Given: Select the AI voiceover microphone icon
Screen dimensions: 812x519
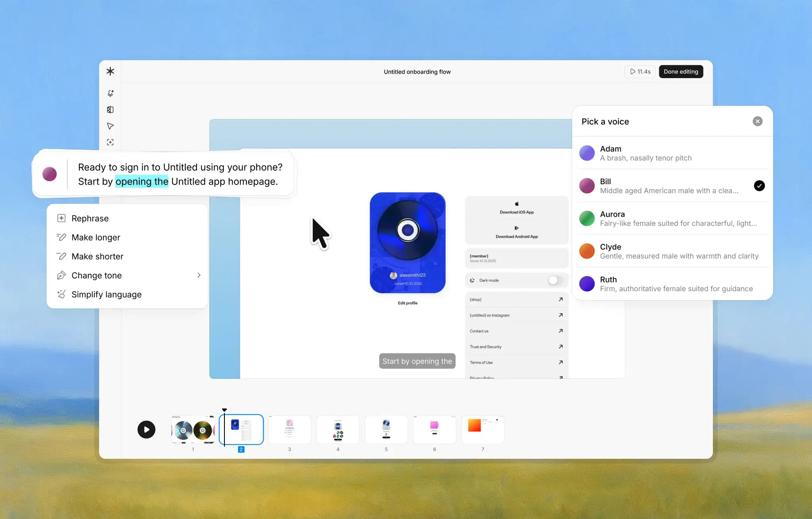Looking at the screenshot, I should coord(111,93).
